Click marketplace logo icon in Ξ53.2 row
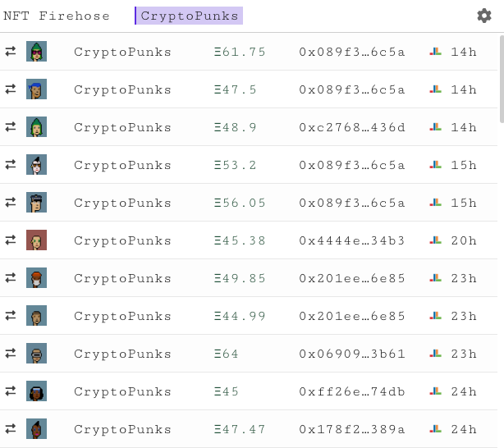The height and width of the screenshot is (448, 504). coord(436,165)
